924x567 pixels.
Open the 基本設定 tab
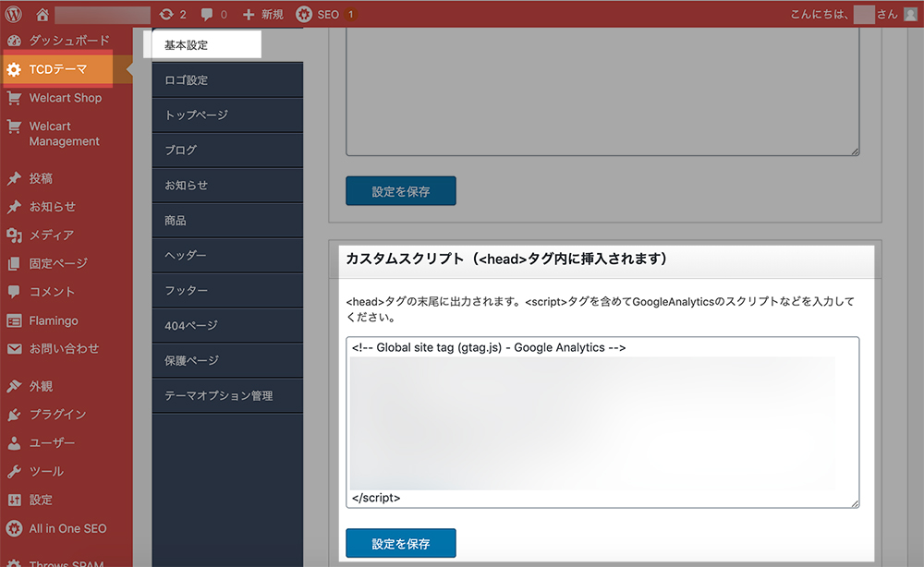(x=206, y=44)
